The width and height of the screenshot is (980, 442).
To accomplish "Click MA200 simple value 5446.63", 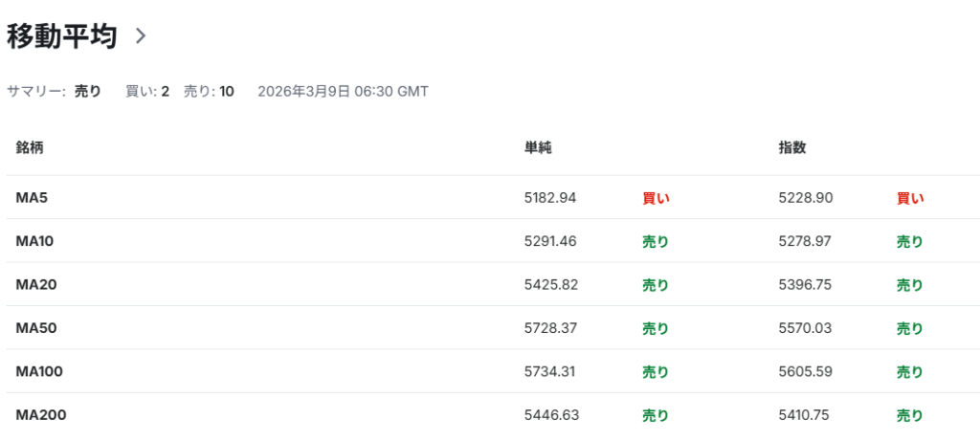I will pos(551,415).
